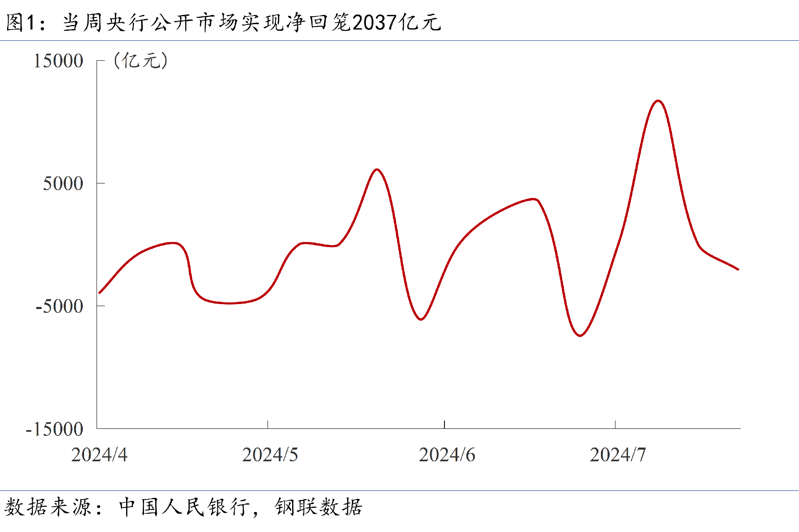Click the -5000 y-axis label
This screenshot has width=799, height=532.
[x=59, y=306]
